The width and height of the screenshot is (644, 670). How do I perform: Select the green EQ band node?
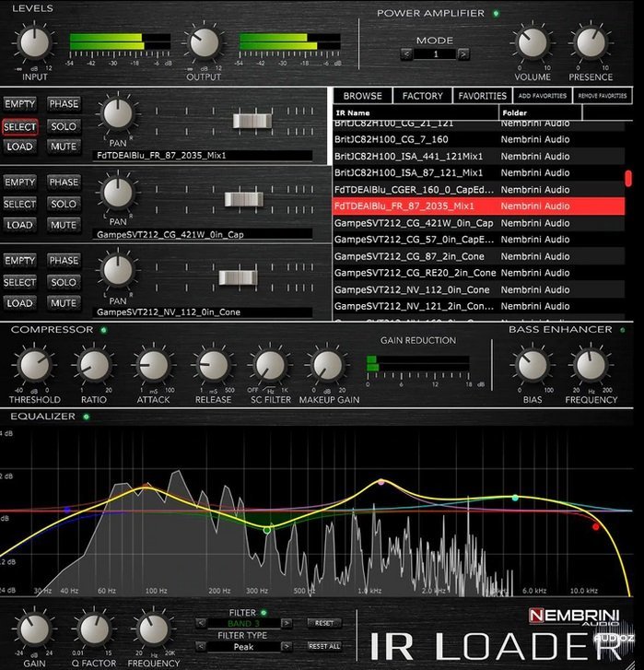click(267, 530)
